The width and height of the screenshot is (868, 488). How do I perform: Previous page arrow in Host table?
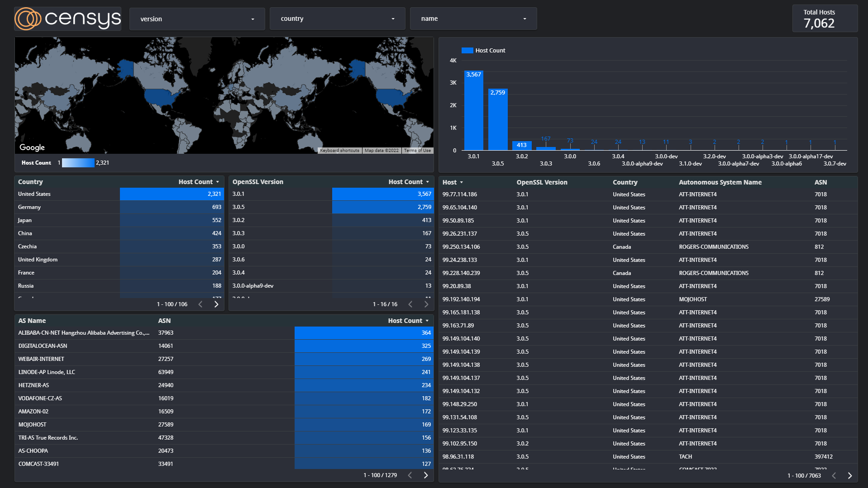834,476
